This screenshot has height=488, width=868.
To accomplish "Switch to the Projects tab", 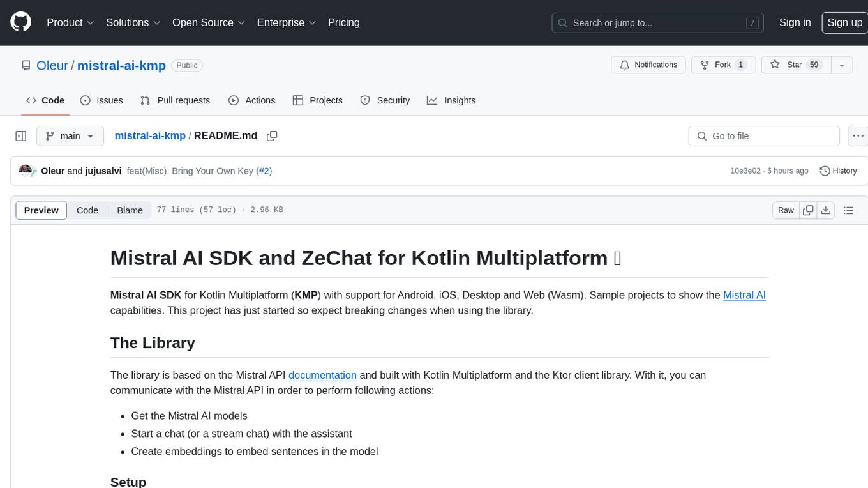I will point(317,100).
